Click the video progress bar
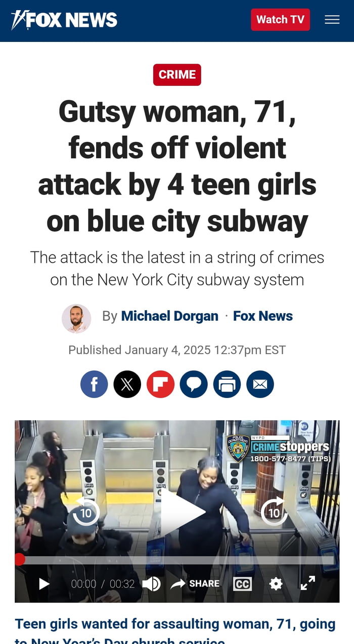This screenshot has width=354, height=644. pyautogui.click(x=177, y=560)
